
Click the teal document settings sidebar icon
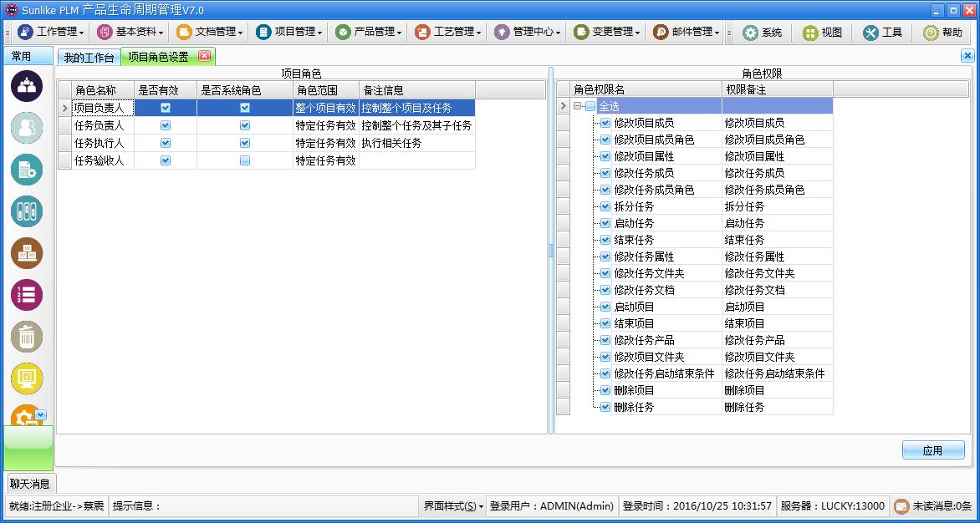[27, 170]
